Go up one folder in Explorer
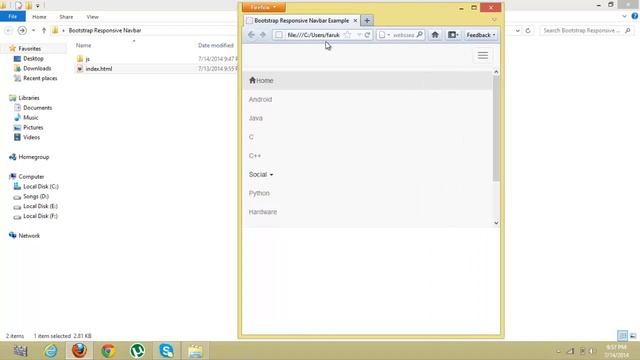The height and width of the screenshot is (360, 640). point(44,31)
